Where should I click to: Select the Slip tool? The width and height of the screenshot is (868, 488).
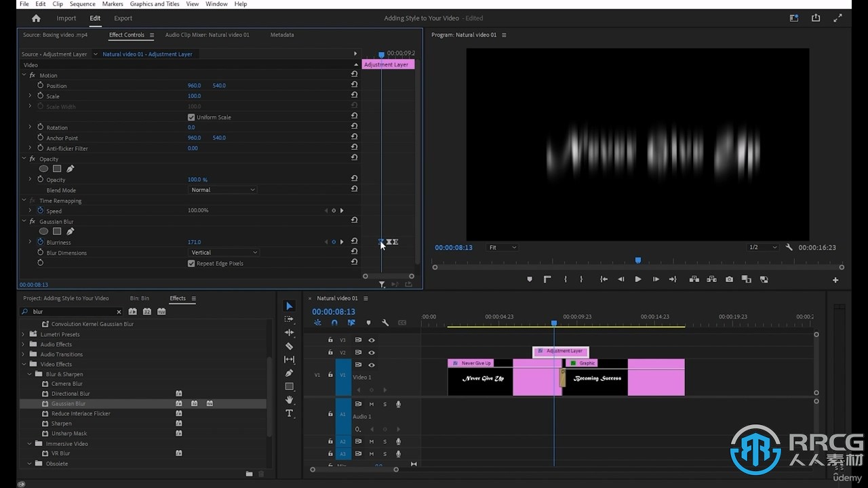290,359
